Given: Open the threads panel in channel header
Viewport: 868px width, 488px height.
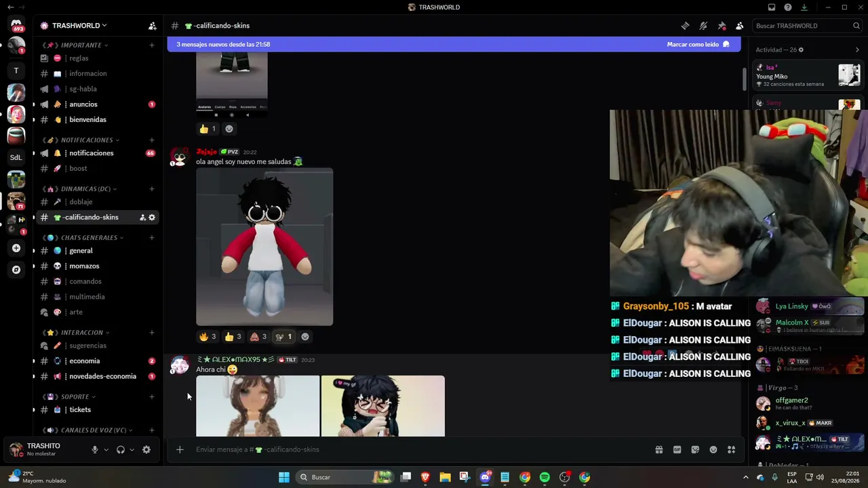Looking at the screenshot, I should coord(685,26).
